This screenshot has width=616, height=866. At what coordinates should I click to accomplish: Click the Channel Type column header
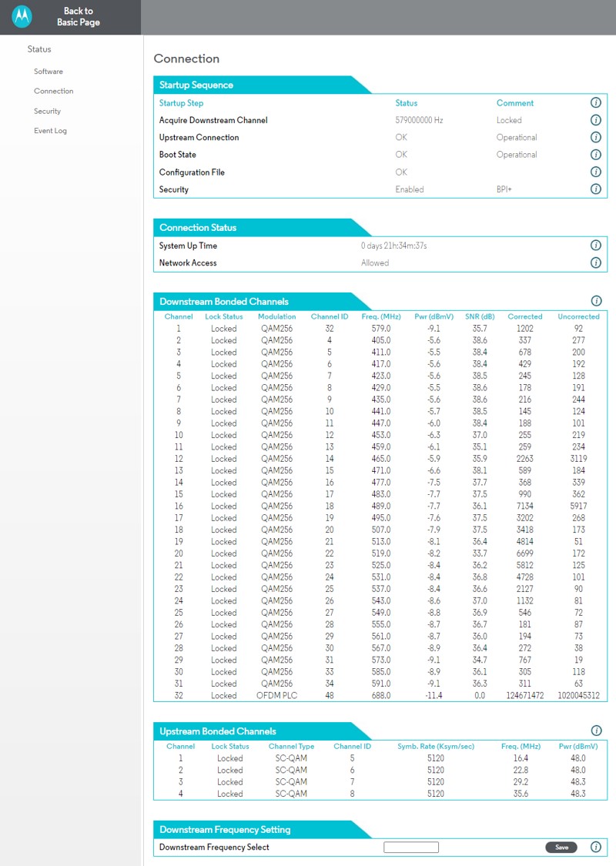(291, 746)
